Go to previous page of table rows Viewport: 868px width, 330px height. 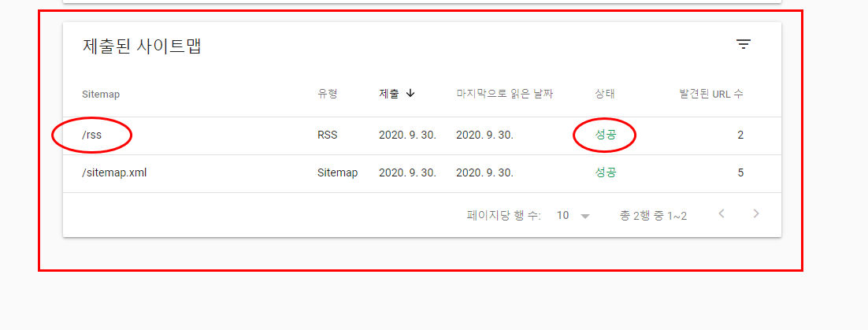point(721,213)
